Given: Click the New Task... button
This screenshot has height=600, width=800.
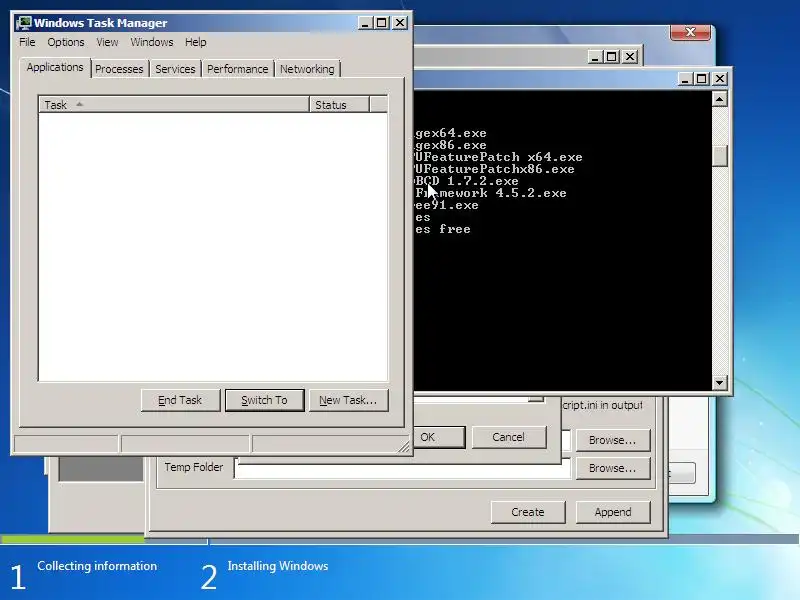Looking at the screenshot, I should [x=348, y=400].
